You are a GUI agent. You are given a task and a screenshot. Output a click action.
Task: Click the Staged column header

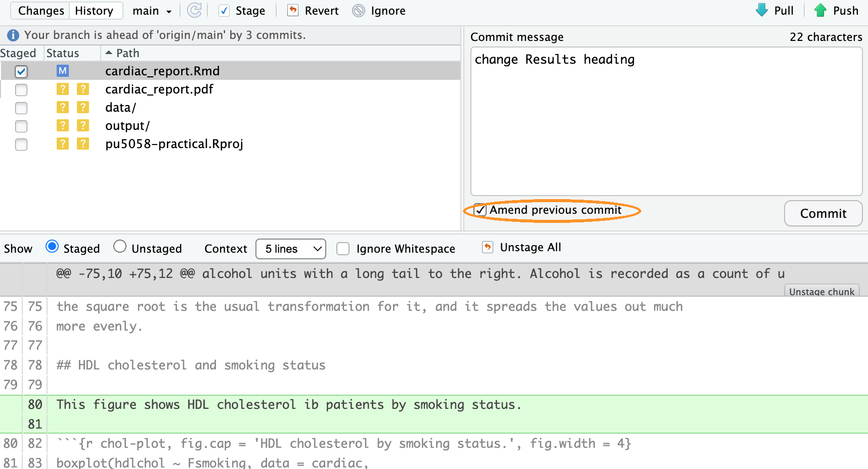pyautogui.click(x=18, y=53)
